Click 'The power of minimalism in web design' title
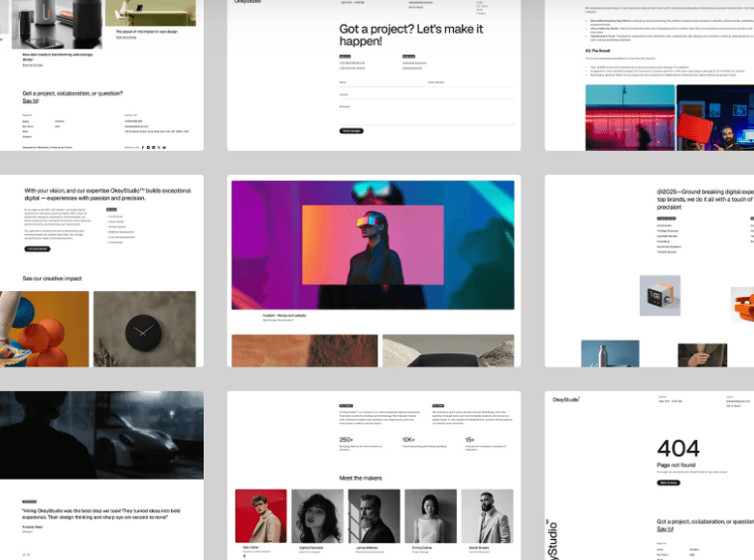754x560 pixels. [x=147, y=31]
